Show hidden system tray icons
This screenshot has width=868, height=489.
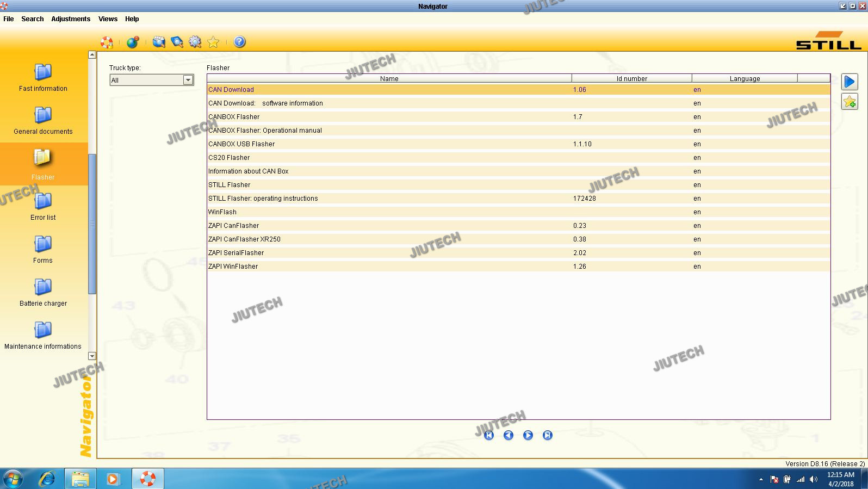(x=761, y=479)
